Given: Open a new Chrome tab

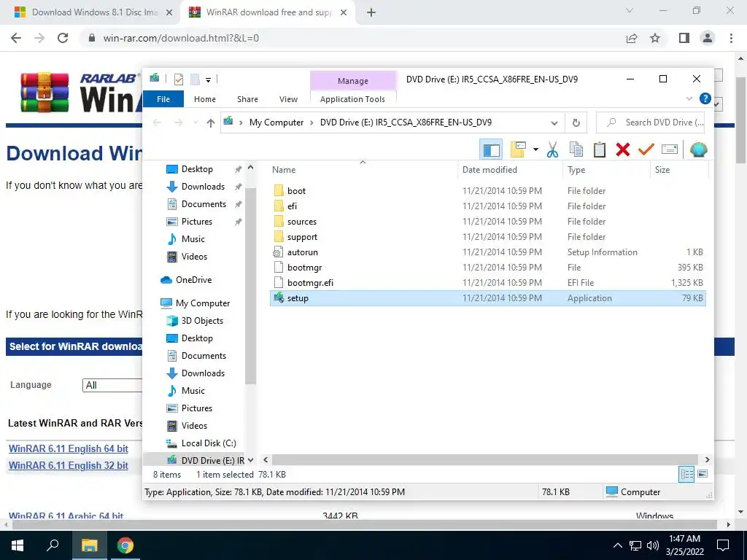Looking at the screenshot, I should [x=371, y=13].
